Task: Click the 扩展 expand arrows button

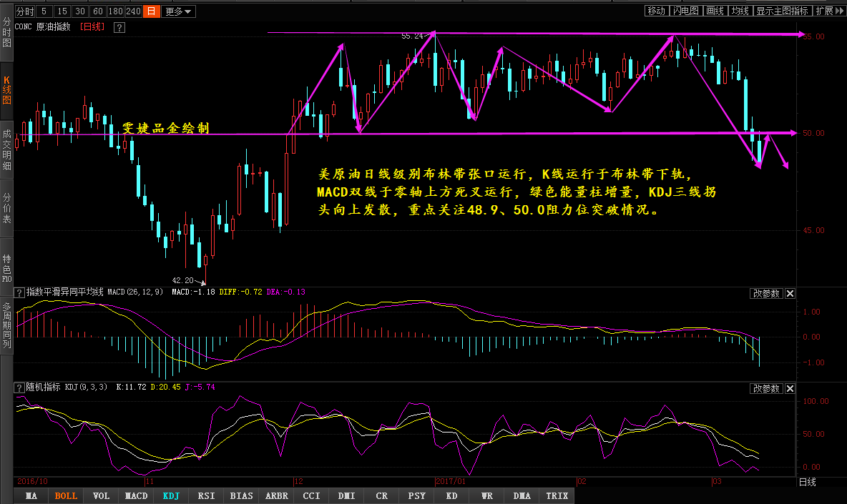Action: 828,11
